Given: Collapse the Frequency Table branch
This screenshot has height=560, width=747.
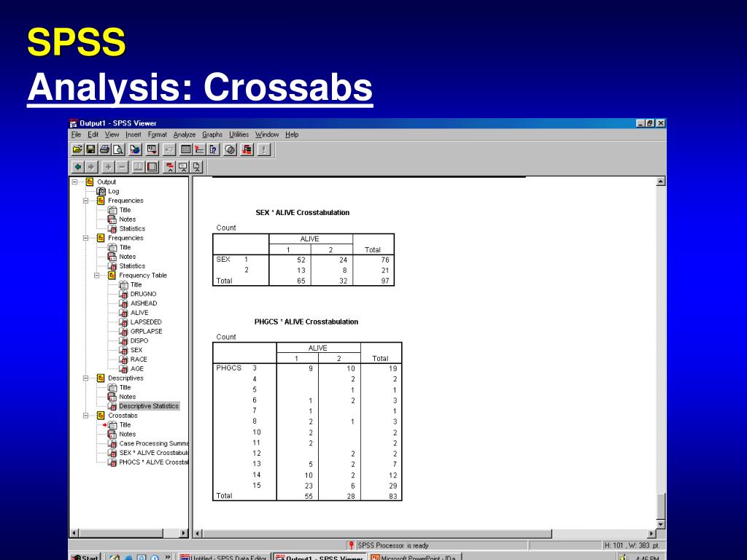Looking at the screenshot, I should pos(97,275).
